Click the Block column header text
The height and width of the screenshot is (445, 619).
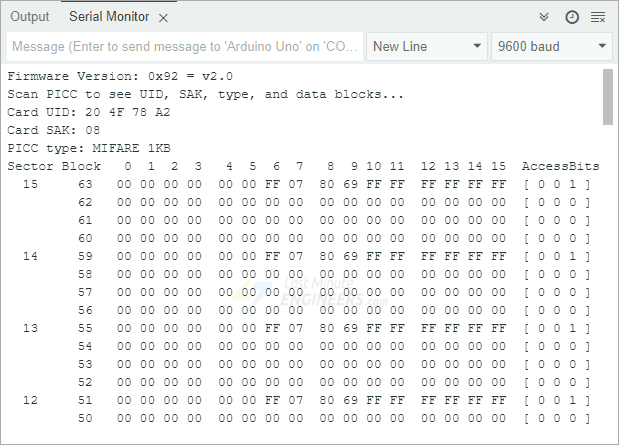[81, 166]
